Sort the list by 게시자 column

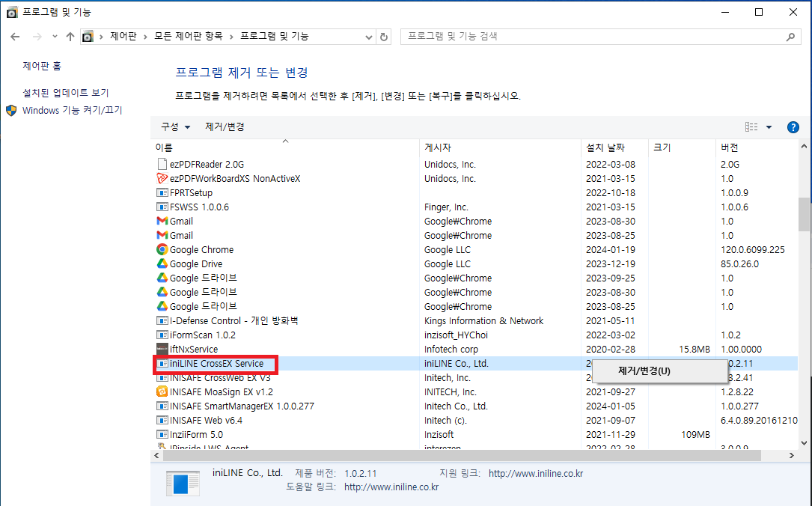pyautogui.click(x=438, y=147)
